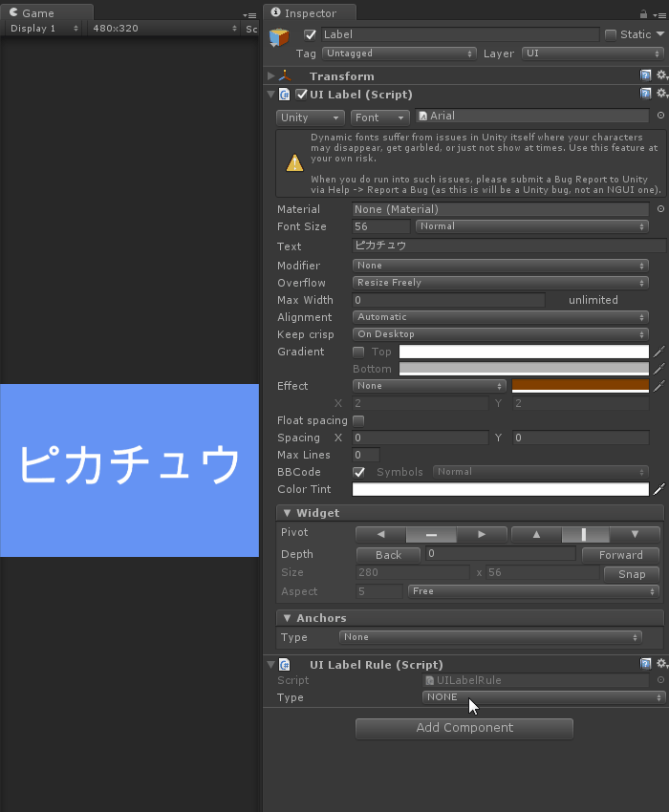Toggle the Label GameObject active checkbox

[310, 34]
